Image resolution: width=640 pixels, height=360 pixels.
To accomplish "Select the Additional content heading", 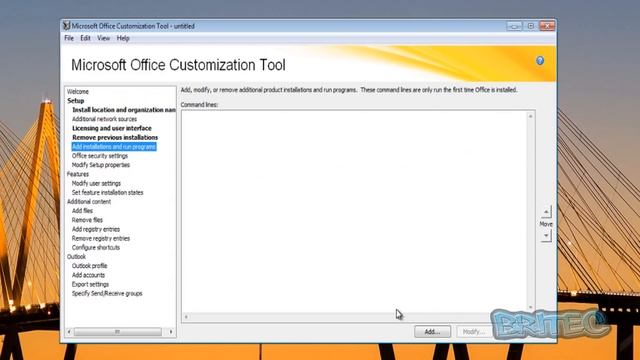I will point(89,202).
